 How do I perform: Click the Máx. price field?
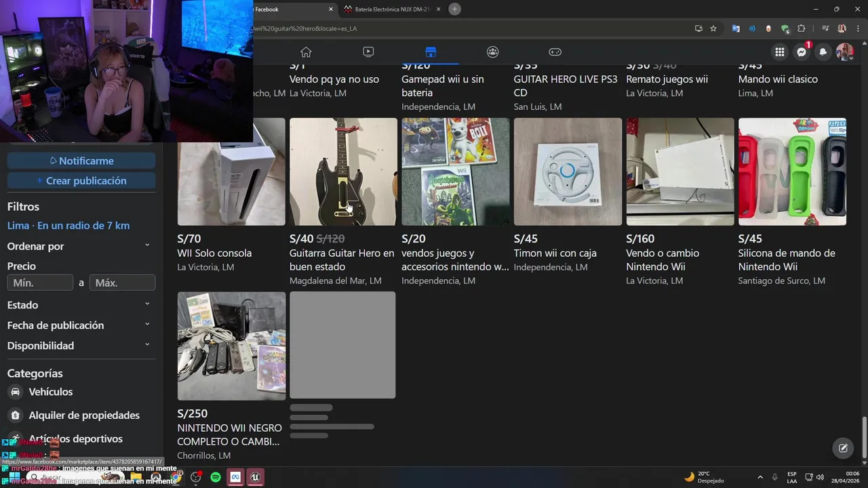tap(122, 283)
